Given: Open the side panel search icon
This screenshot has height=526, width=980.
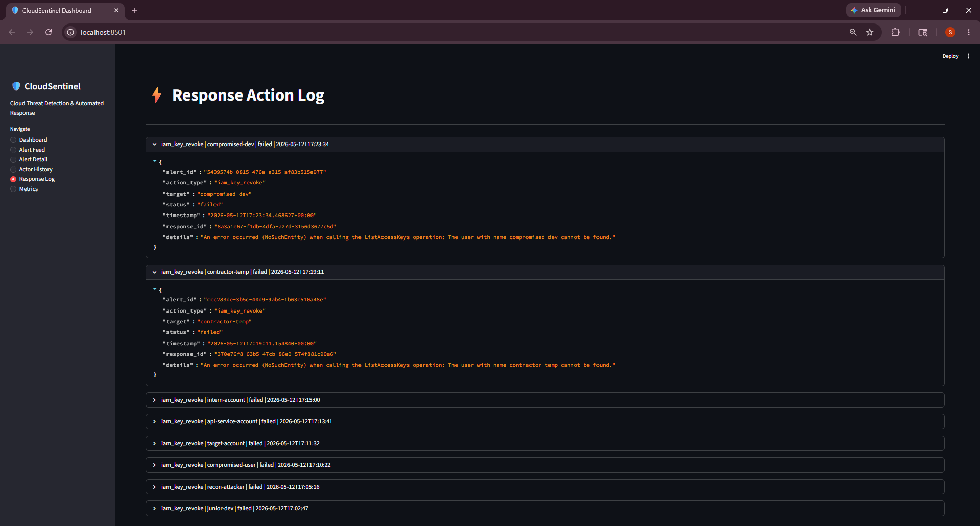Looking at the screenshot, I should [x=923, y=32].
